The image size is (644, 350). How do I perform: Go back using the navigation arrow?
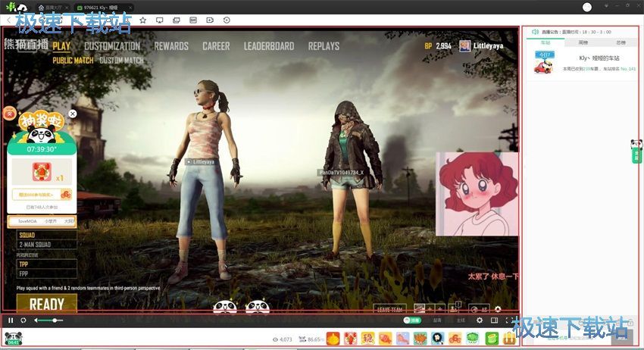(x=9, y=20)
